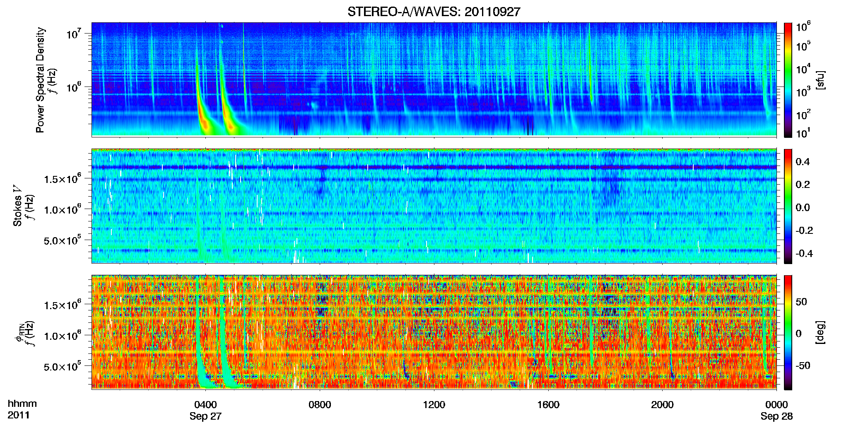Click the power spectral density colorbar

(x=788, y=80)
